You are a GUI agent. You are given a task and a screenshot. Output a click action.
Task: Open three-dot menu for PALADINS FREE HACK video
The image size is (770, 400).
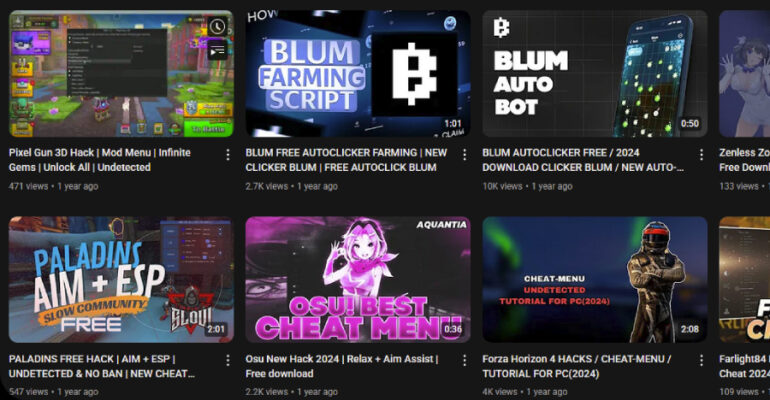228,361
